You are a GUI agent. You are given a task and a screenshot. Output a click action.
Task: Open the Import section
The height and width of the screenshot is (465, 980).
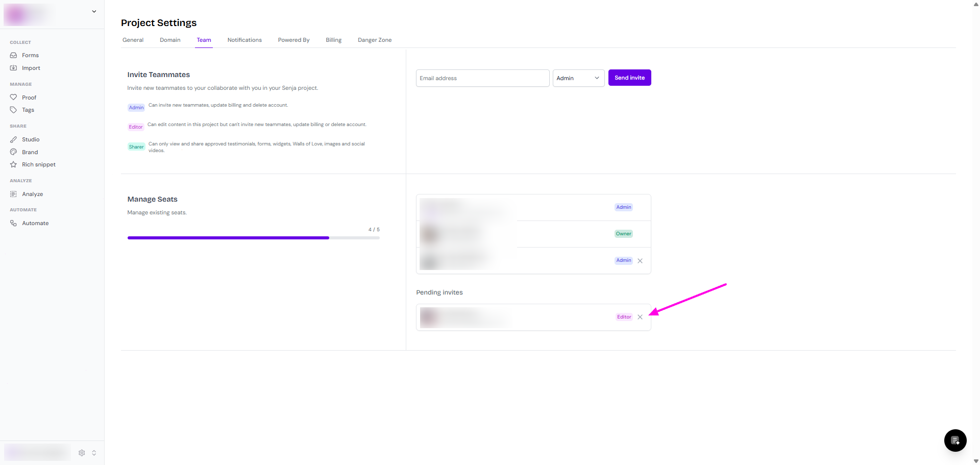pyautogui.click(x=31, y=68)
